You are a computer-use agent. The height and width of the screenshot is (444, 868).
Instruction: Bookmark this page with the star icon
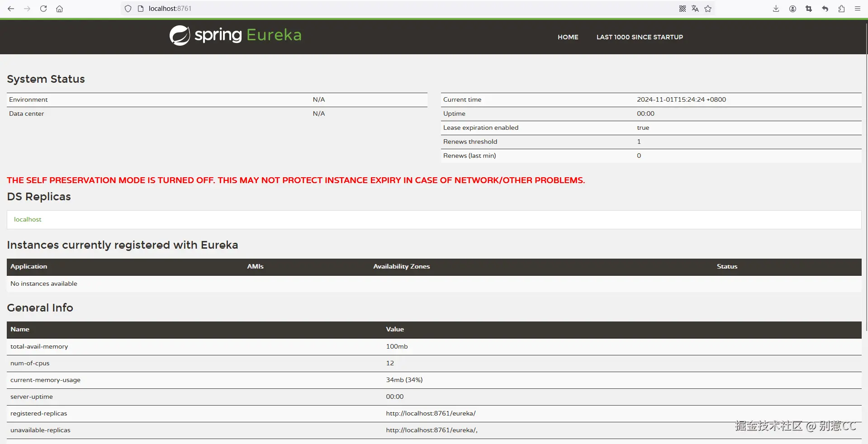[x=708, y=9]
